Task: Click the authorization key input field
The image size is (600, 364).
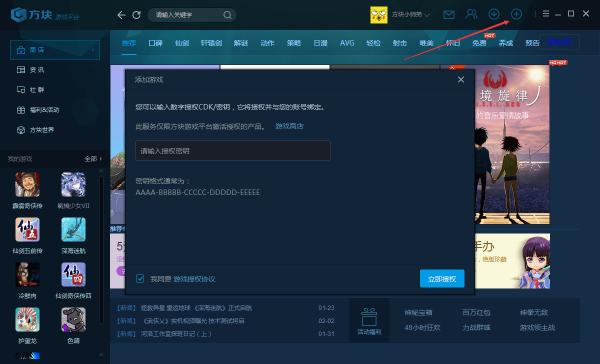Action: click(x=233, y=151)
